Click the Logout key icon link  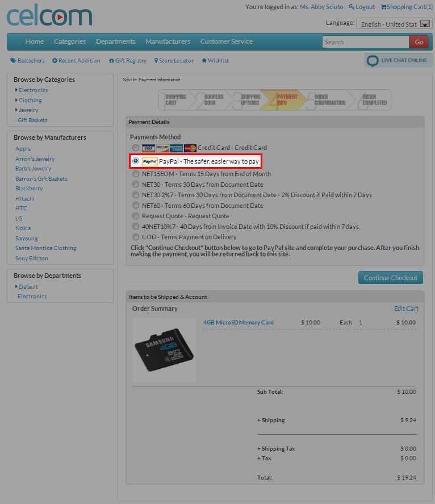(352, 7)
